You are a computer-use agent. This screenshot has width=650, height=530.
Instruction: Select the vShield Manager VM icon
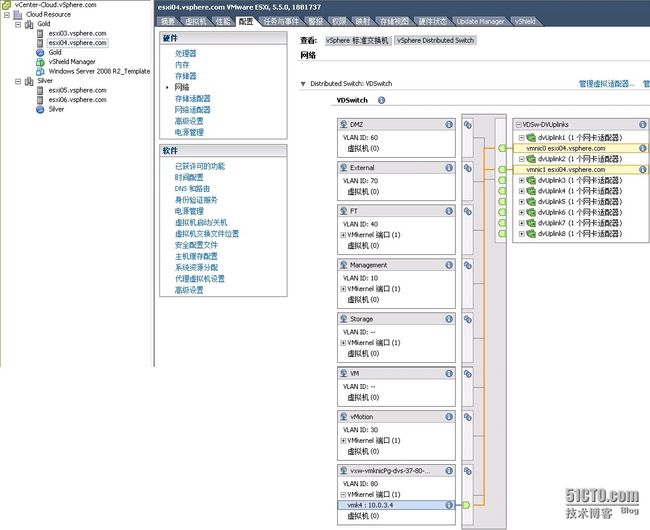[40, 62]
